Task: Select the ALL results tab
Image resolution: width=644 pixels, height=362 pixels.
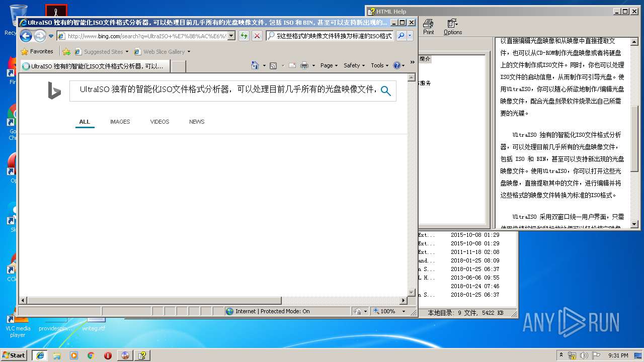Action: pyautogui.click(x=85, y=122)
